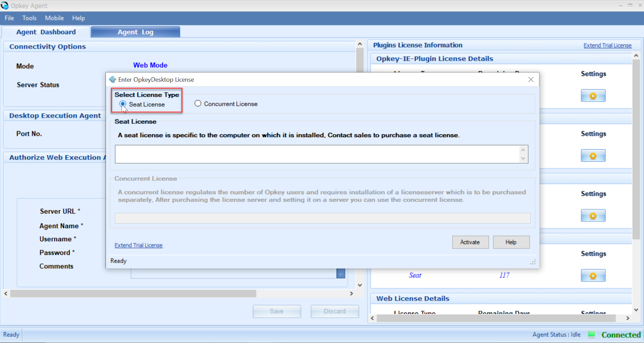Click the 'Seat' license type value

click(x=415, y=275)
